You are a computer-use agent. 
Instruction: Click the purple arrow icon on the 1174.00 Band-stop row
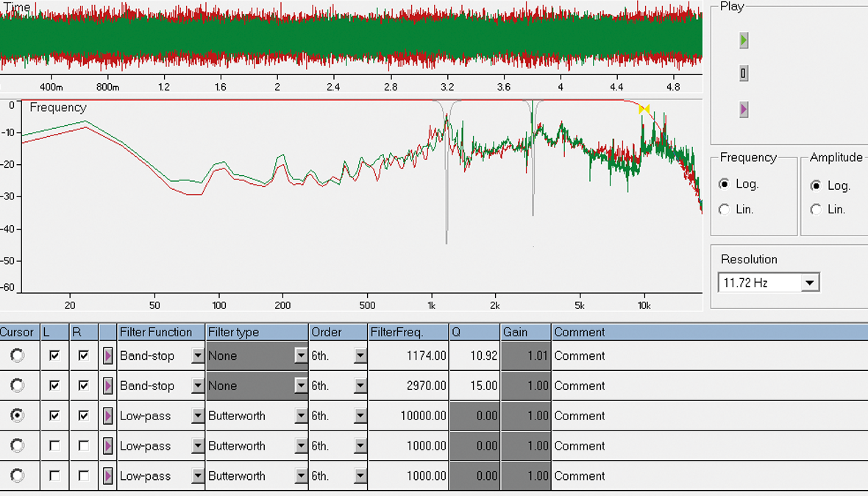(108, 356)
